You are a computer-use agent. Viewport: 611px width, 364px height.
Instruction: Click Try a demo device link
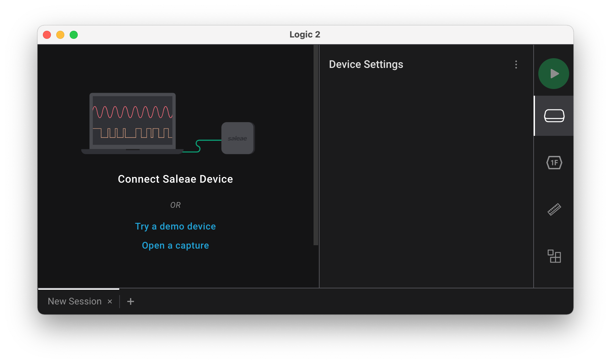click(x=175, y=226)
